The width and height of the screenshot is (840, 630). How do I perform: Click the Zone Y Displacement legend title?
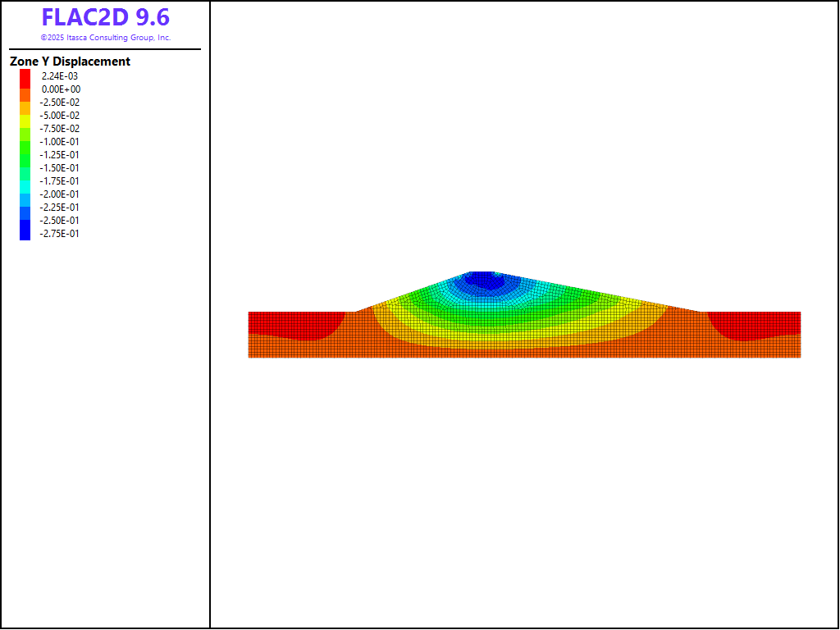point(70,62)
